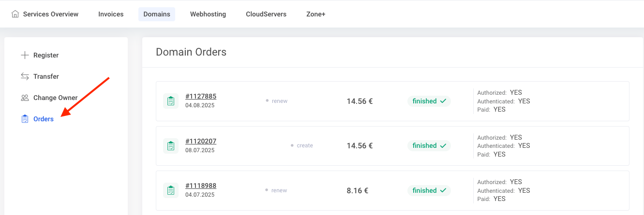Image resolution: width=644 pixels, height=215 pixels.
Task: Select Change Owner in the sidebar
Action: tap(55, 98)
